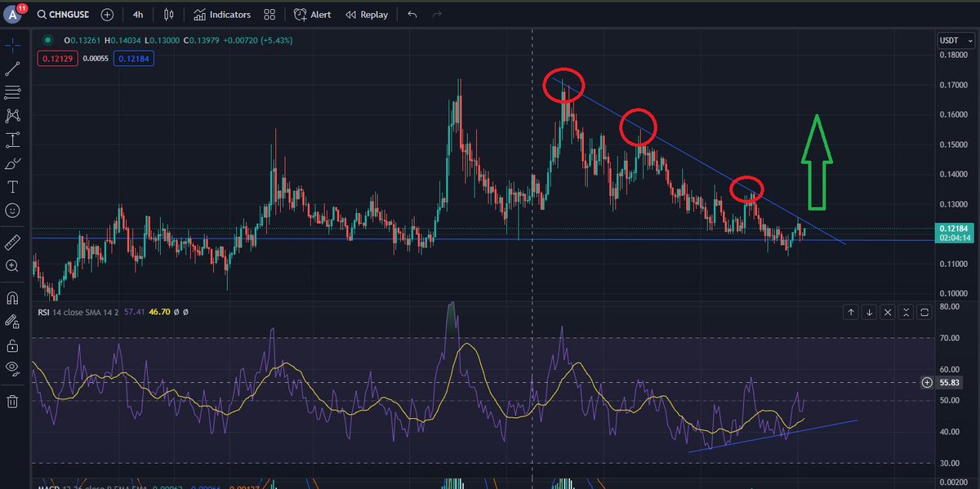The width and height of the screenshot is (980, 489).
Task: Select the XABCD patterns tool
Action: (12, 116)
